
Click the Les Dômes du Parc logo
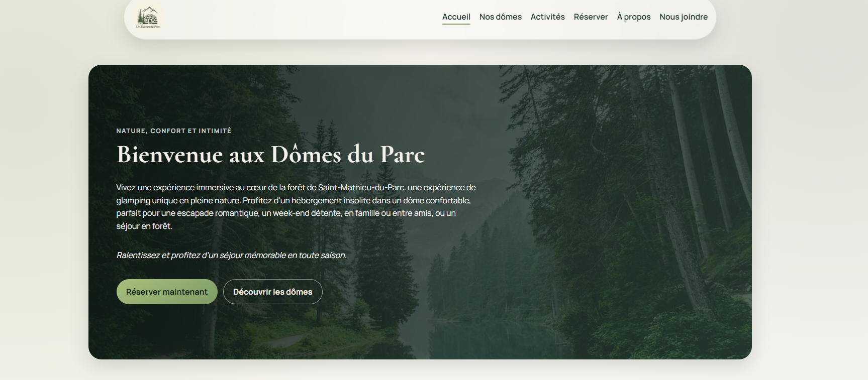click(x=148, y=17)
